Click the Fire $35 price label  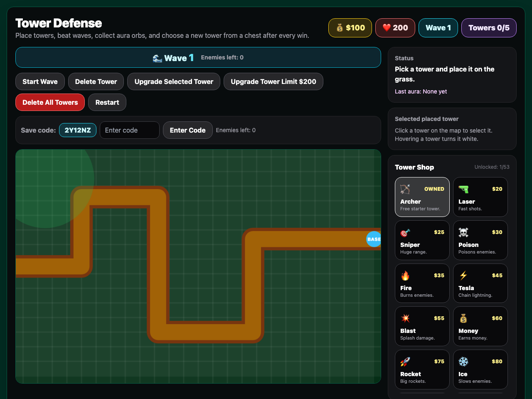[x=439, y=275]
